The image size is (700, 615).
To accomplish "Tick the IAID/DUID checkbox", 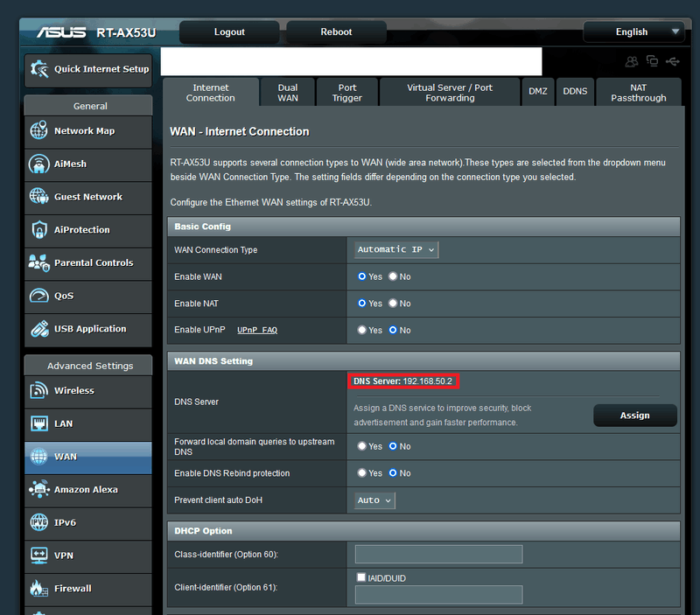I will (x=361, y=577).
